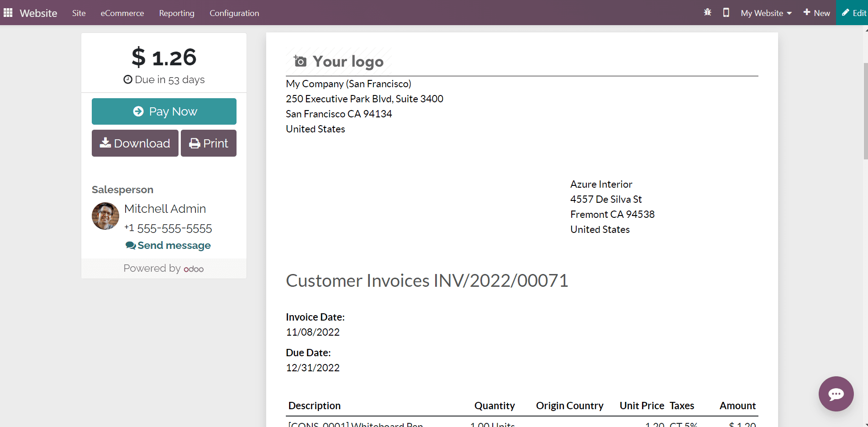868x427 pixels.
Task: Open the Reporting menu
Action: point(177,13)
